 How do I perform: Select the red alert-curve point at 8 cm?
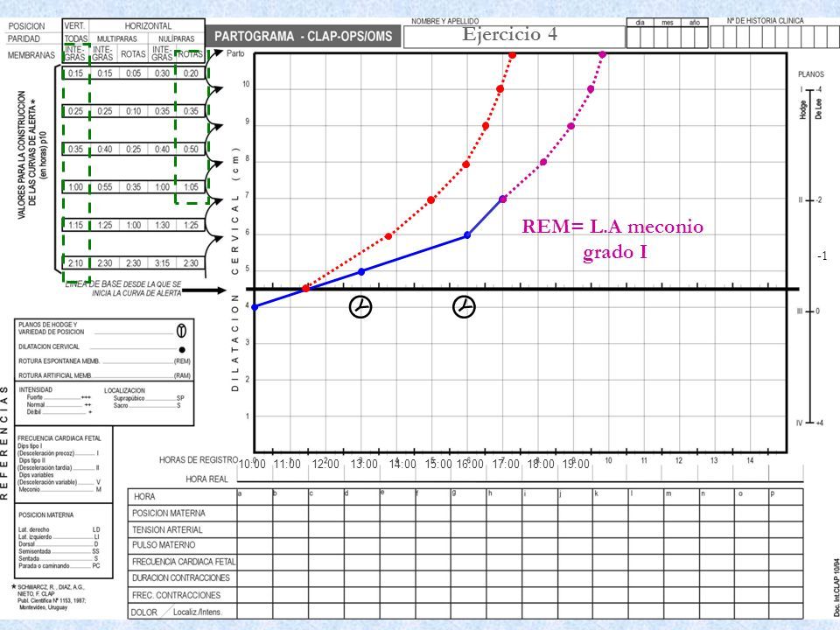[466, 164]
